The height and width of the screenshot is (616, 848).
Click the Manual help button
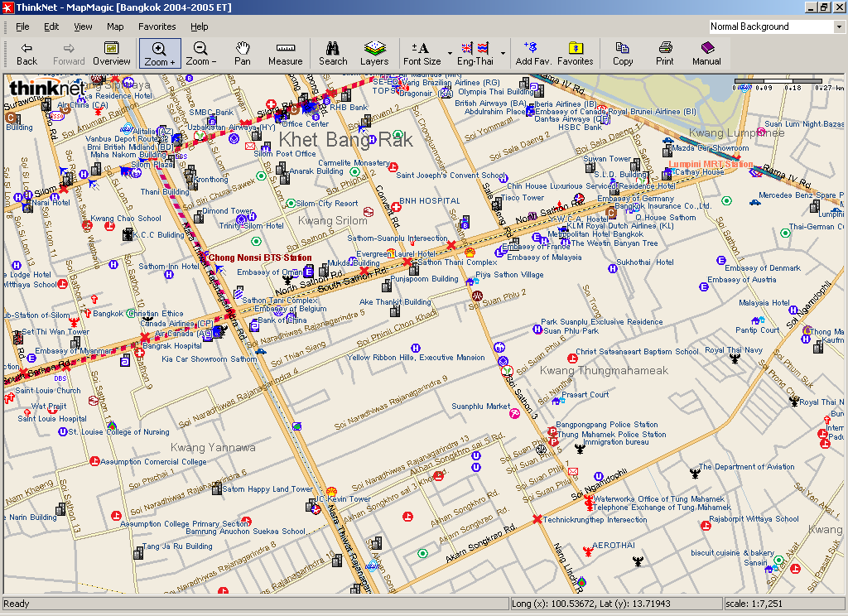coord(706,54)
